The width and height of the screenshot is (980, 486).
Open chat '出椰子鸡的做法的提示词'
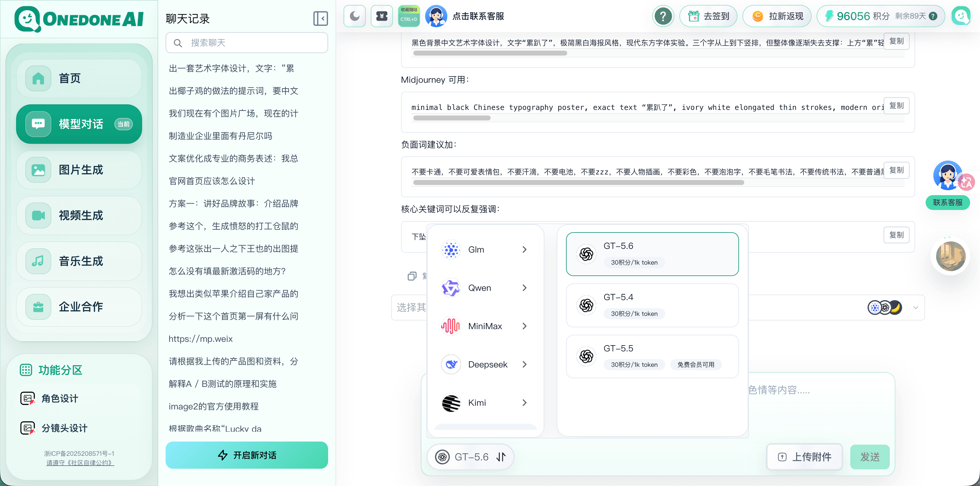click(234, 90)
